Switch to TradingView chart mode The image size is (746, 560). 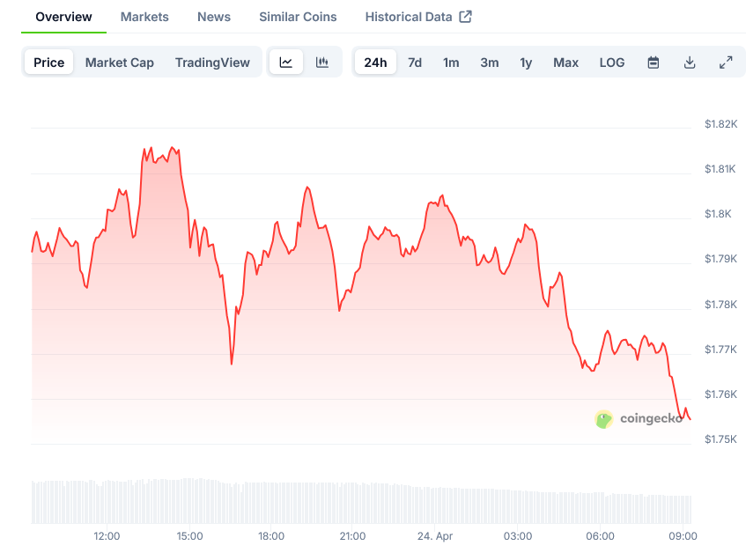[x=212, y=63]
